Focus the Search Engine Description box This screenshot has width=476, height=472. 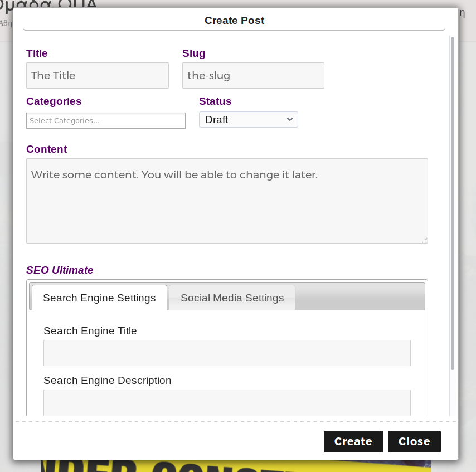click(227, 402)
